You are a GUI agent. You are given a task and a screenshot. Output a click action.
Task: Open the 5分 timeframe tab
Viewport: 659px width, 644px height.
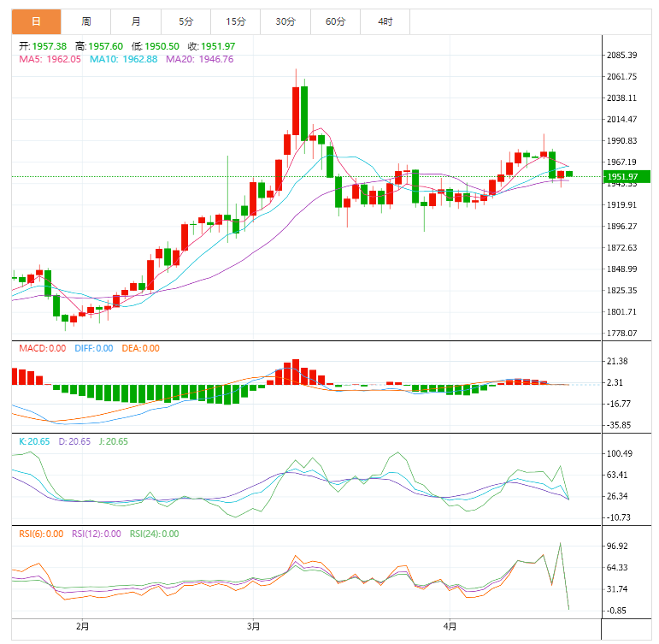[185, 21]
